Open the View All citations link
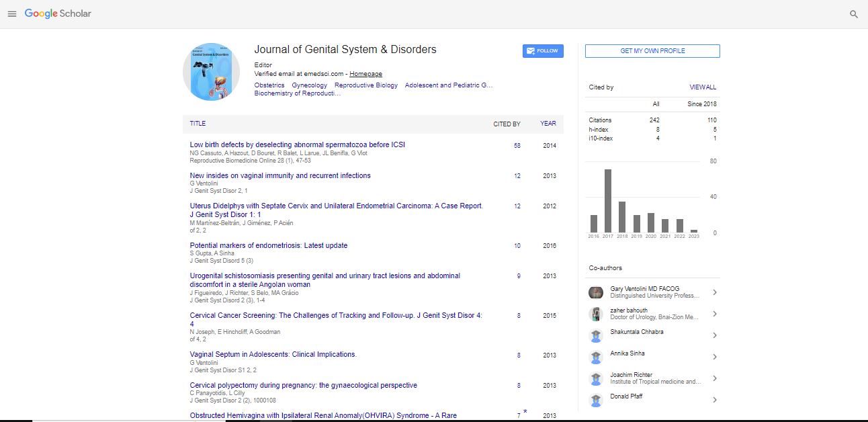This screenshot has width=868, height=422. 703,87
